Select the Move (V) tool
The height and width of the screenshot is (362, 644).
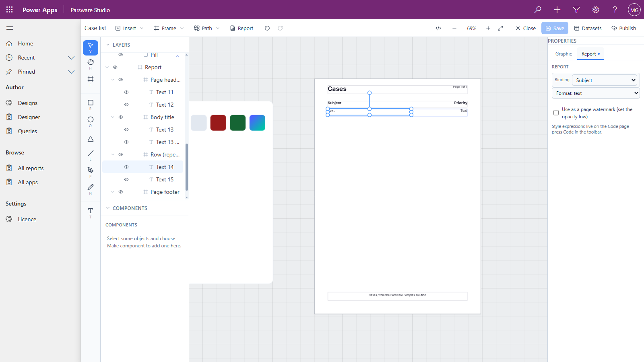[x=91, y=47]
